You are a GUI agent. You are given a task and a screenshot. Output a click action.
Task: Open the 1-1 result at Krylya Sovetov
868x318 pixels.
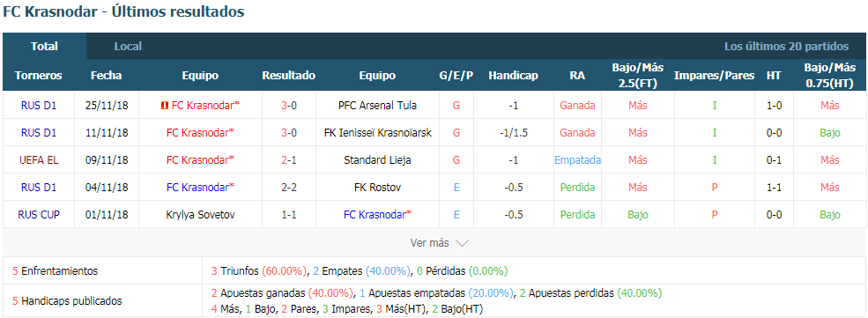click(289, 215)
